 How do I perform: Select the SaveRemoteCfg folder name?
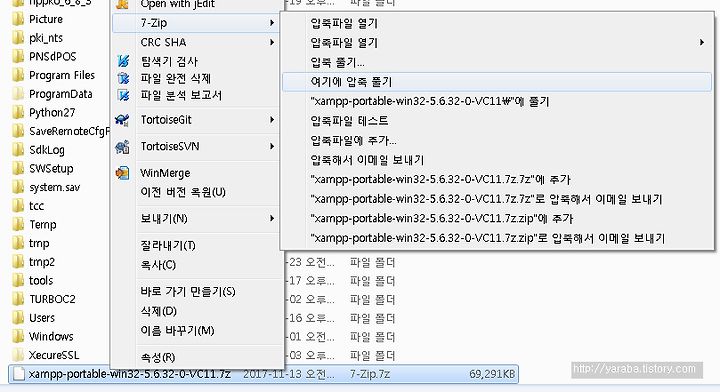69,131
